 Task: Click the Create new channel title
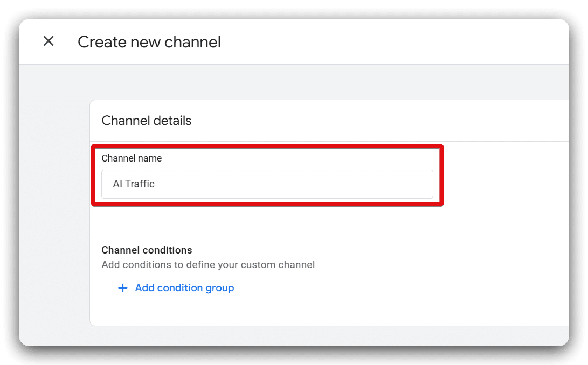[x=149, y=42]
